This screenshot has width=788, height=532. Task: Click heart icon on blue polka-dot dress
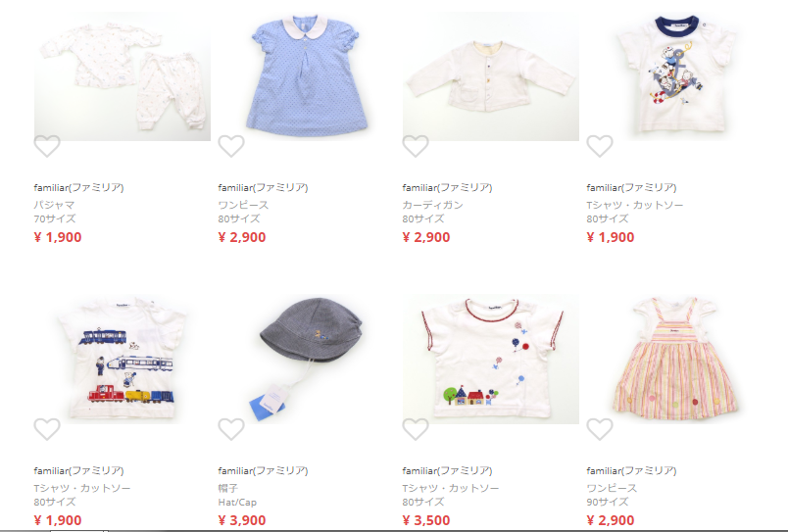coord(231,146)
